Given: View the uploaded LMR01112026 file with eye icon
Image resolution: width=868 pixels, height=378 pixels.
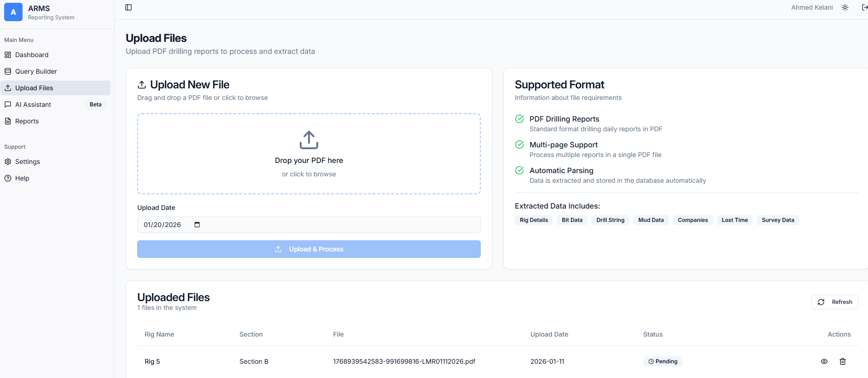Looking at the screenshot, I should point(824,361).
